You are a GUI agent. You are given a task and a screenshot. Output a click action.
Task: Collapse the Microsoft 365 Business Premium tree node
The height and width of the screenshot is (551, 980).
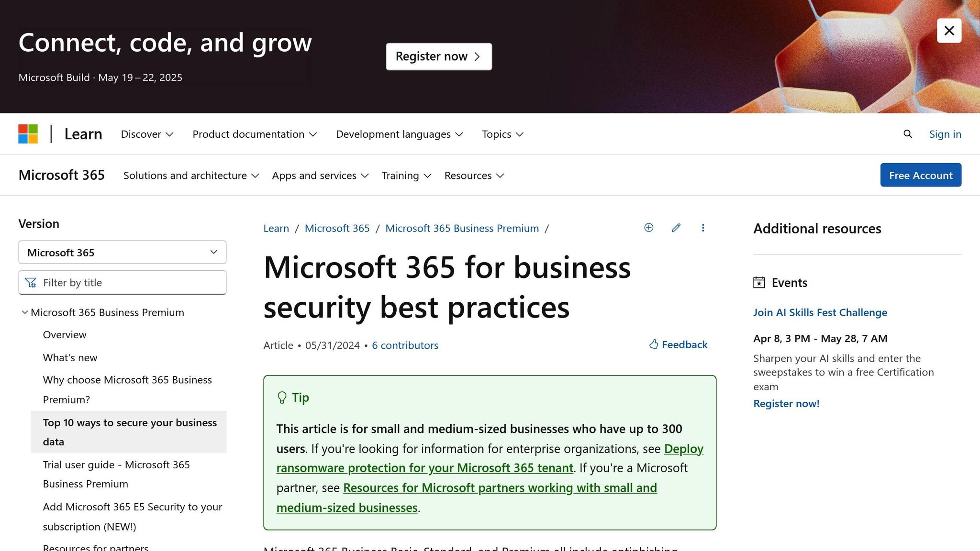25,312
